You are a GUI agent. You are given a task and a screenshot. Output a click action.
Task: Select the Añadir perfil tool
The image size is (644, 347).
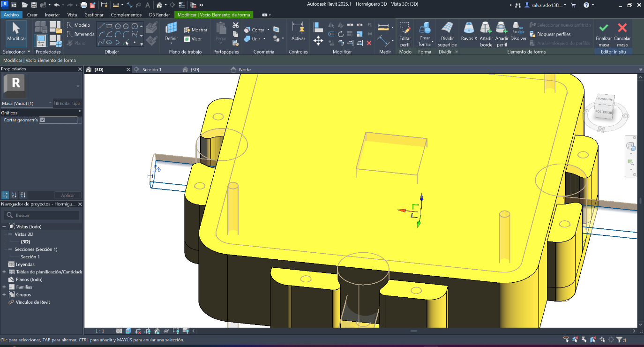click(502, 34)
